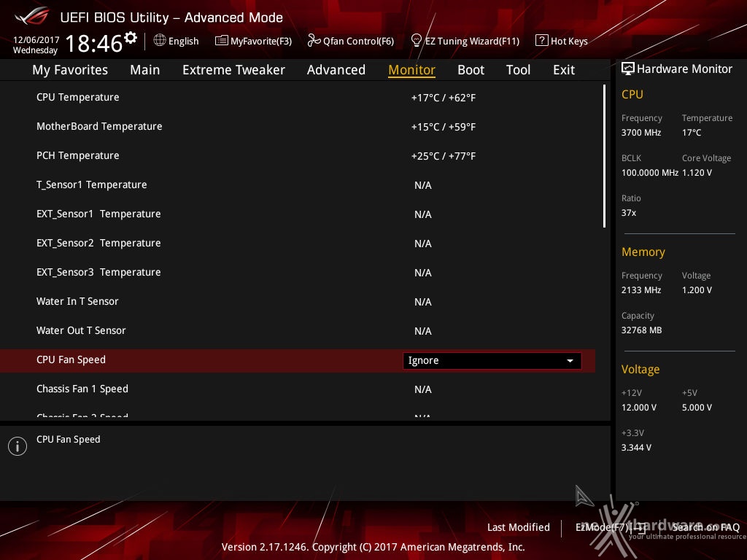Select the Monitor tab
Screen dimensions: 747x560
411,70
